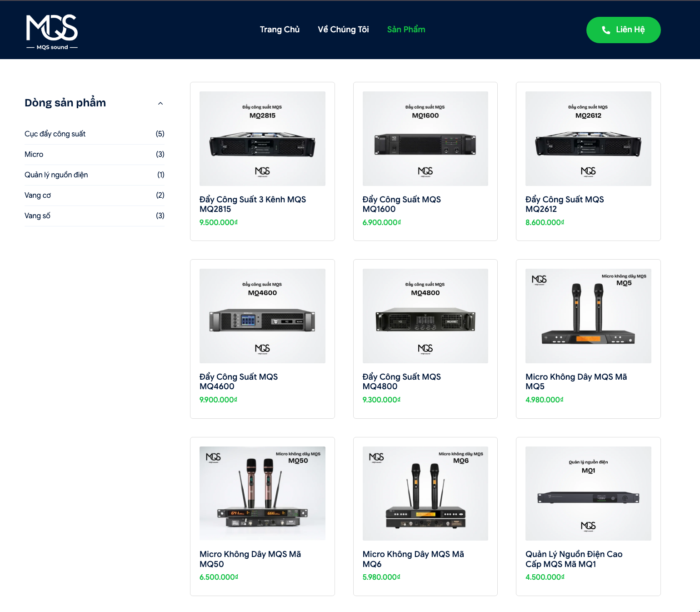This screenshot has height=612, width=700.
Task: Open the MQ2612 product image
Action: tap(588, 139)
